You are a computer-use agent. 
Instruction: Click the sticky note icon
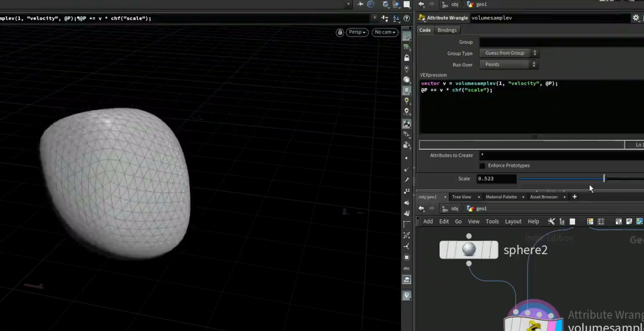pos(629,222)
